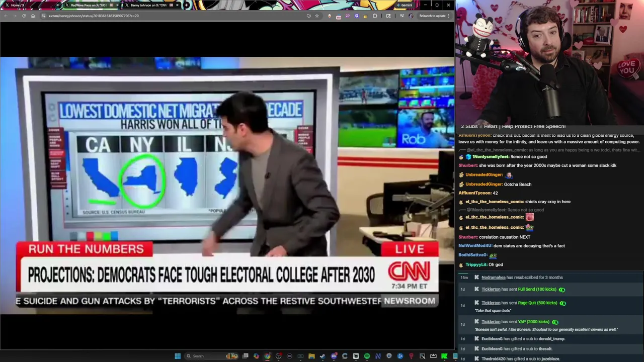Click the 'Full Send (100 kicks)' text
The width and height of the screenshot is (644, 362).
(x=537, y=289)
